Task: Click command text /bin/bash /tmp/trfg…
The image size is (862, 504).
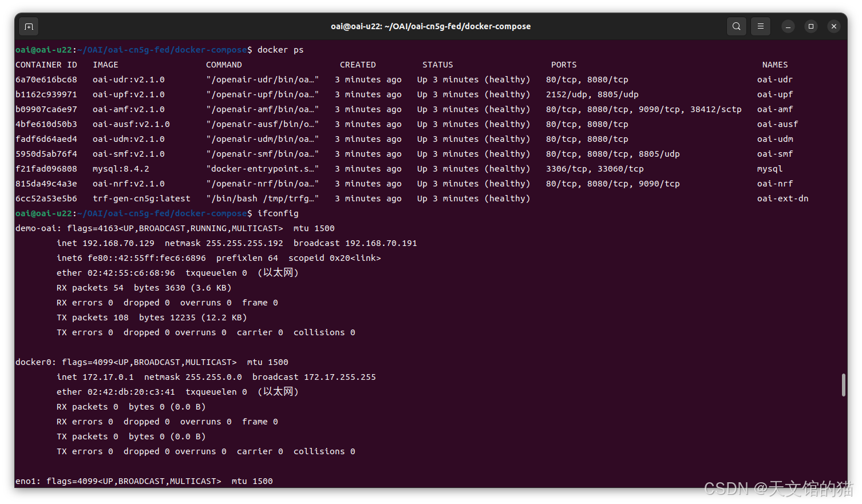Action: tap(262, 199)
